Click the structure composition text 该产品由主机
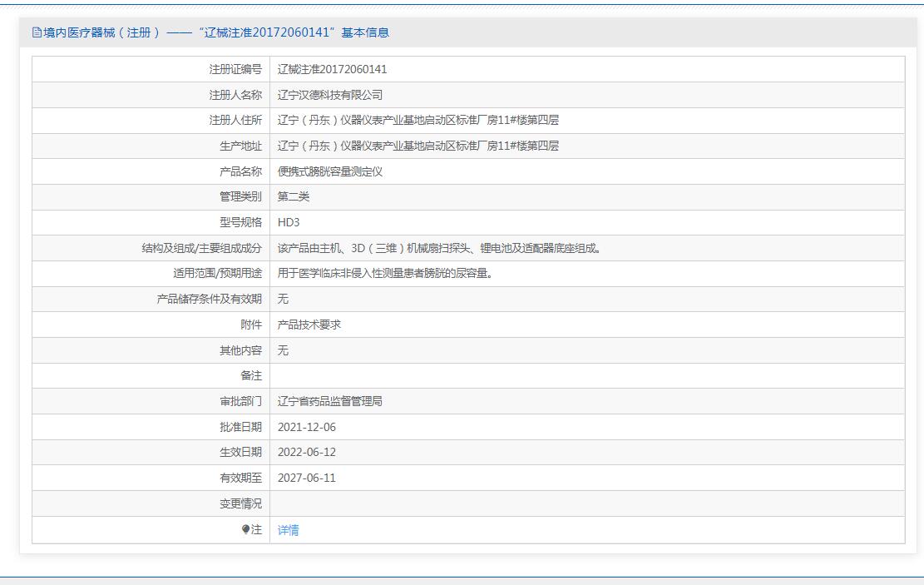 pos(439,248)
